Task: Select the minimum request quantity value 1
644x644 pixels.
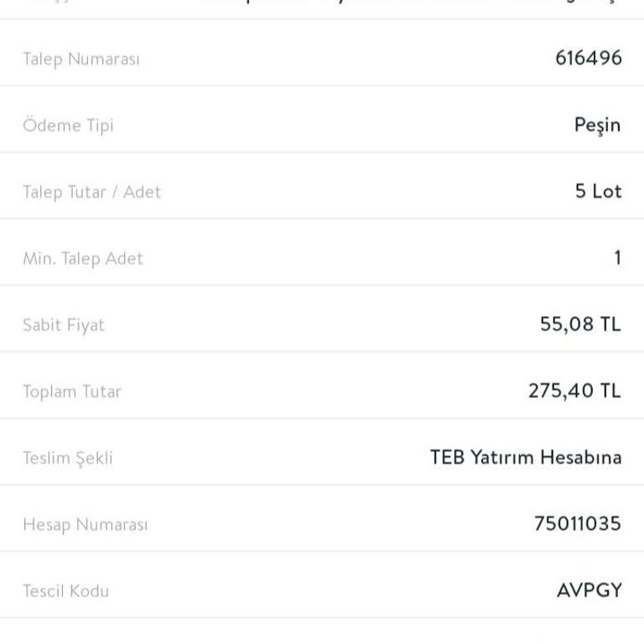Action: tap(617, 258)
